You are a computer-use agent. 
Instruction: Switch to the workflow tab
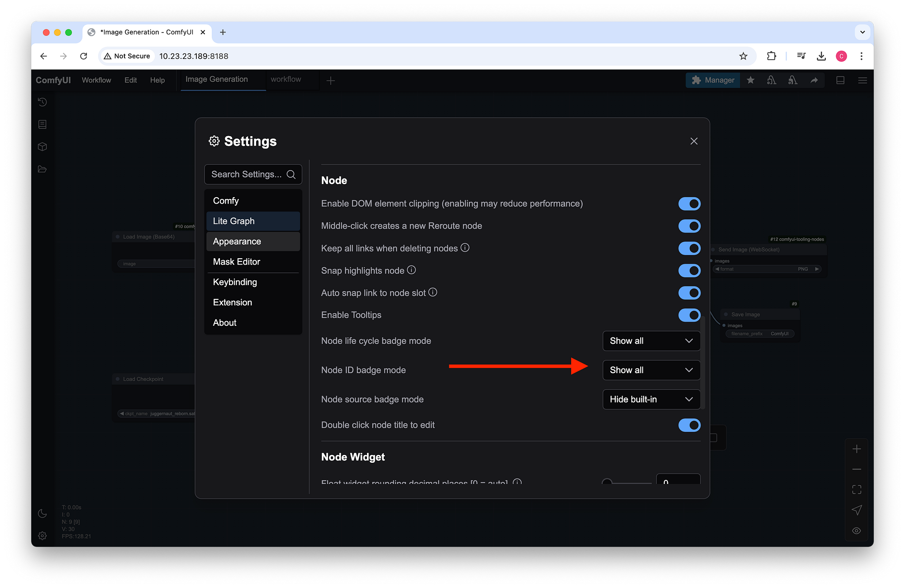click(286, 80)
